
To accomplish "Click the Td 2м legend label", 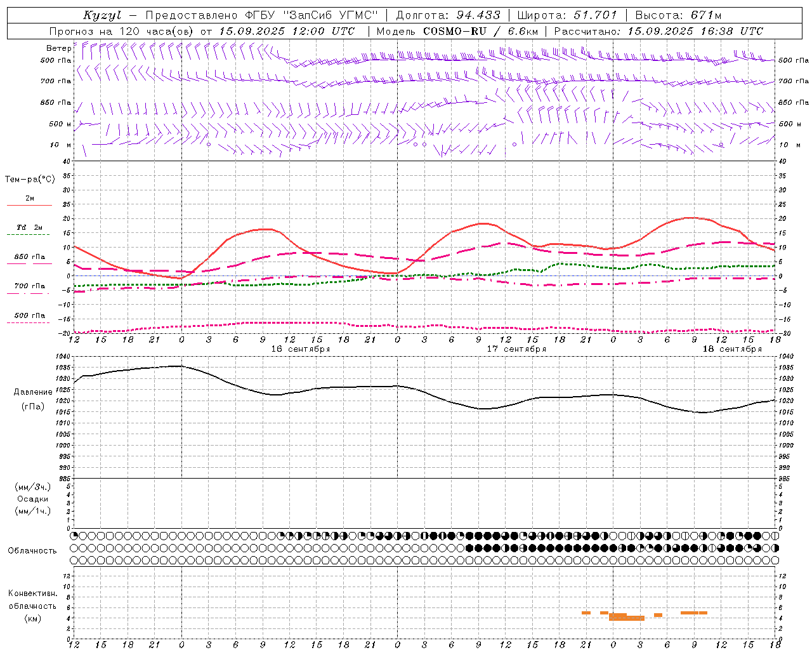I will tap(30, 227).
